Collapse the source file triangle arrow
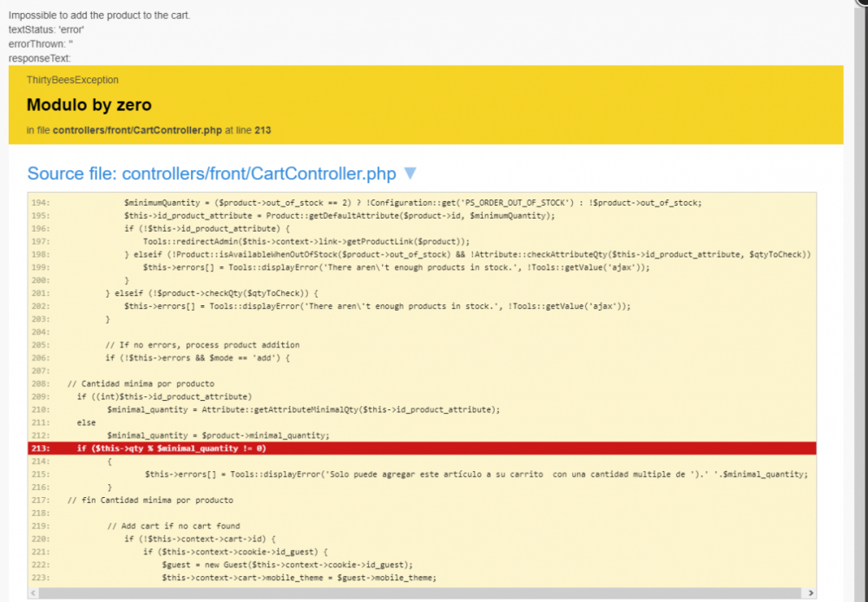The width and height of the screenshot is (868, 602). pos(411,174)
